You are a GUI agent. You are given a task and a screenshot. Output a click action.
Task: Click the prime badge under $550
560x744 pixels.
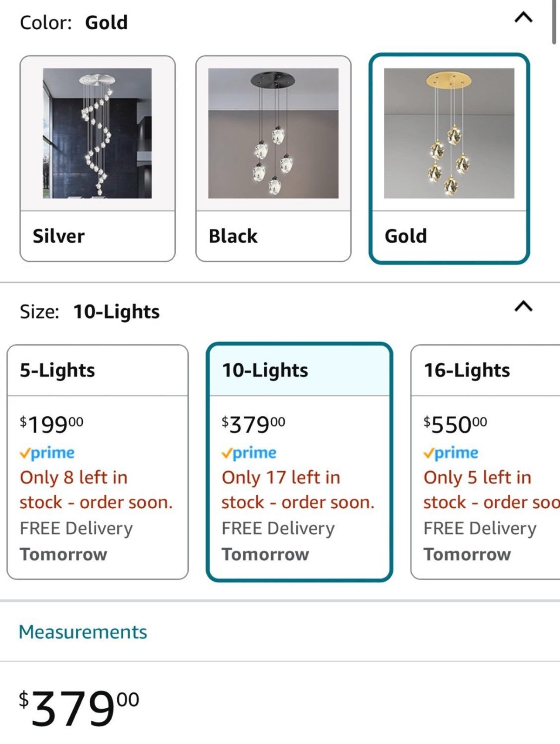tap(451, 453)
